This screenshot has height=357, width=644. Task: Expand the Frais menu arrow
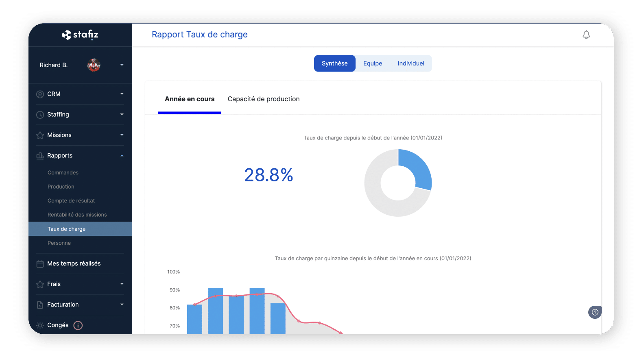[122, 284]
